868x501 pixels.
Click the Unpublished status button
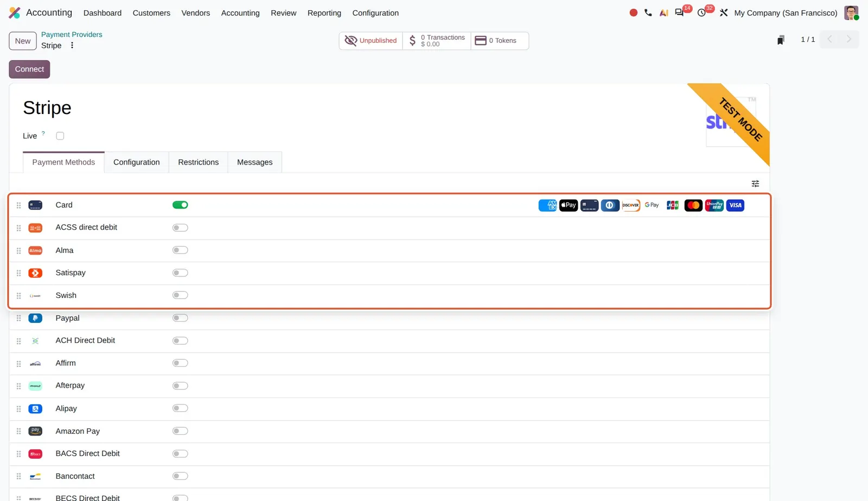(x=371, y=41)
